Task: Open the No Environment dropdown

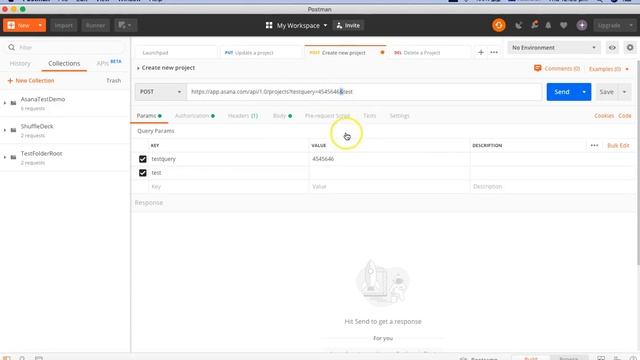Action: [553, 48]
